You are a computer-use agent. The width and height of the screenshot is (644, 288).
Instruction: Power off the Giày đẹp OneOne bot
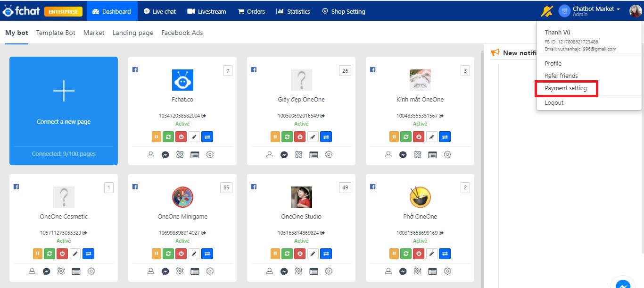pos(301,137)
